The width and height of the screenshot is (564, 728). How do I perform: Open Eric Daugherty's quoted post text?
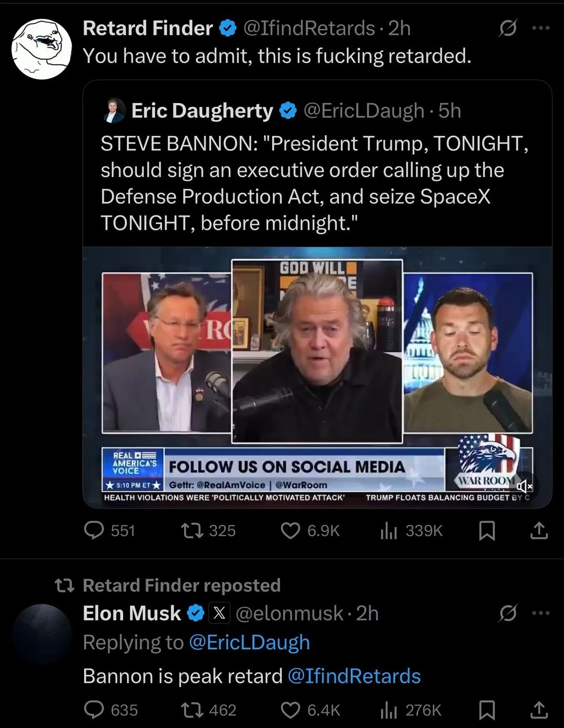(314, 183)
